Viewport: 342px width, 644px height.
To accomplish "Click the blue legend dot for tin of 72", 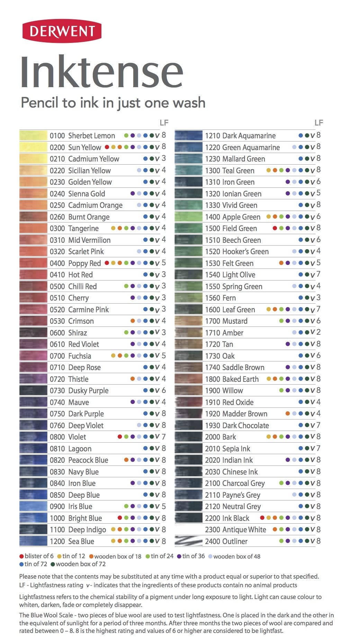I will click(x=21, y=564).
